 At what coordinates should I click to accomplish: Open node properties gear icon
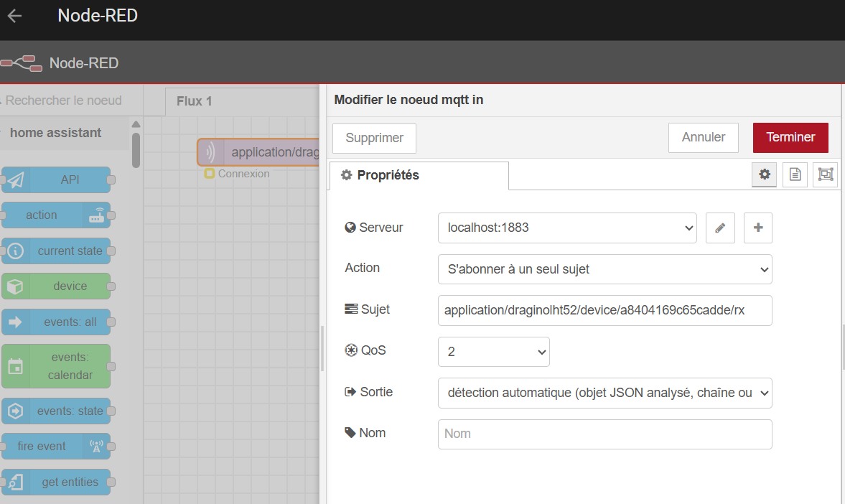[x=765, y=174]
